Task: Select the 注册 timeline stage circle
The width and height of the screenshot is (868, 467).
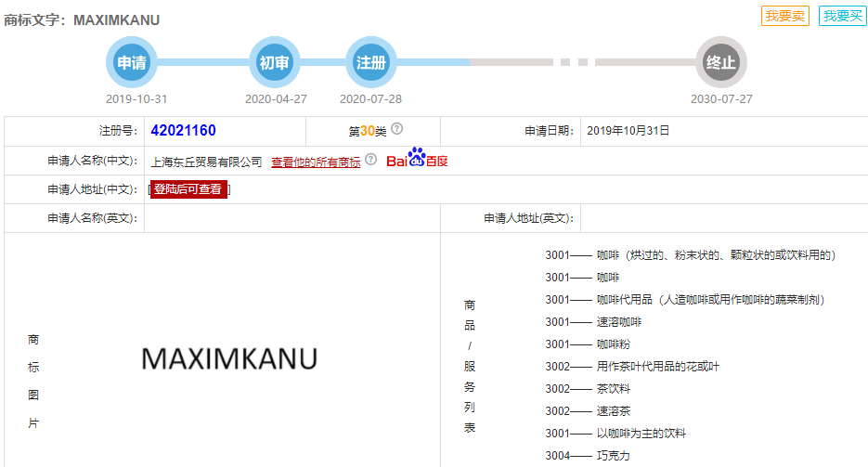Action: [371, 62]
